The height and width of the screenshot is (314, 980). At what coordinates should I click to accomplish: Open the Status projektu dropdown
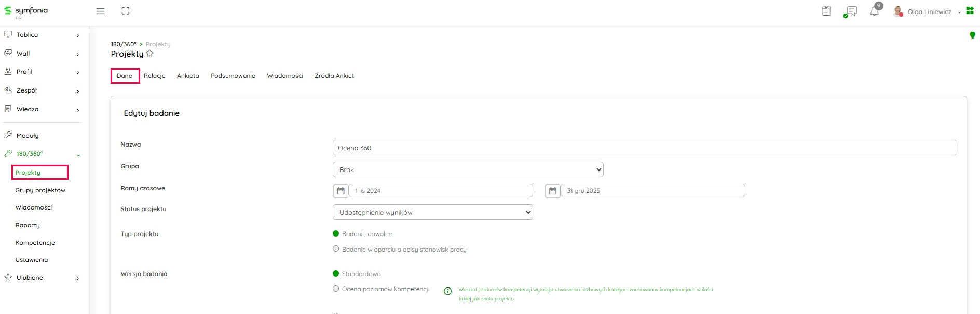coord(432,212)
